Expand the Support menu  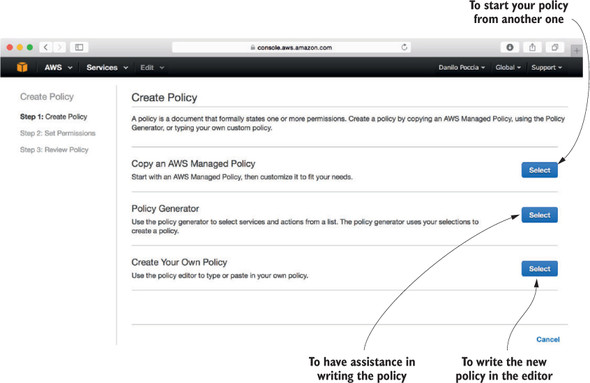click(546, 67)
